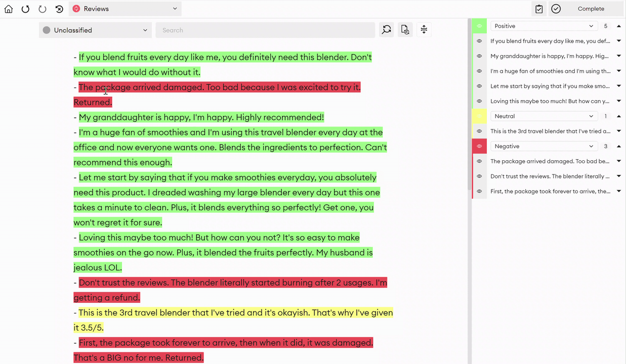Click the yellow Neutral color swatch

(x=479, y=116)
